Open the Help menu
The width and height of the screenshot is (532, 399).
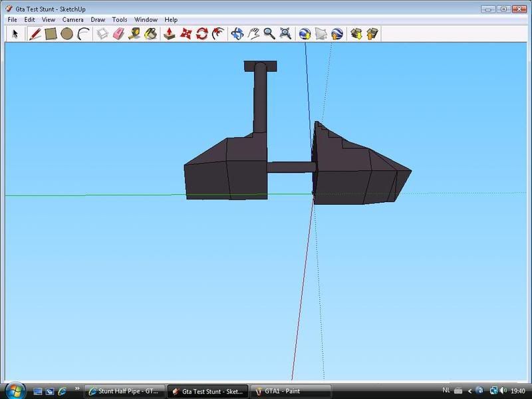pyautogui.click(x=171, y=20)
